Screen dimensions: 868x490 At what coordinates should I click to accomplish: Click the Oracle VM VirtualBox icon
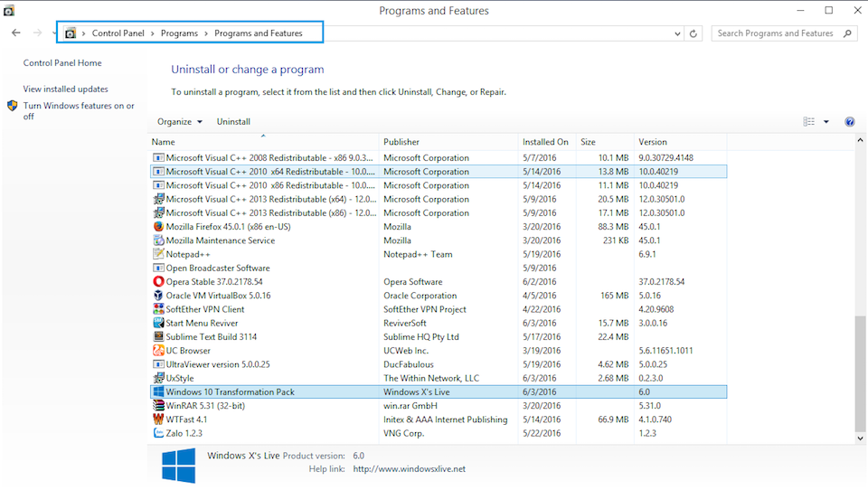click(158, 296)
